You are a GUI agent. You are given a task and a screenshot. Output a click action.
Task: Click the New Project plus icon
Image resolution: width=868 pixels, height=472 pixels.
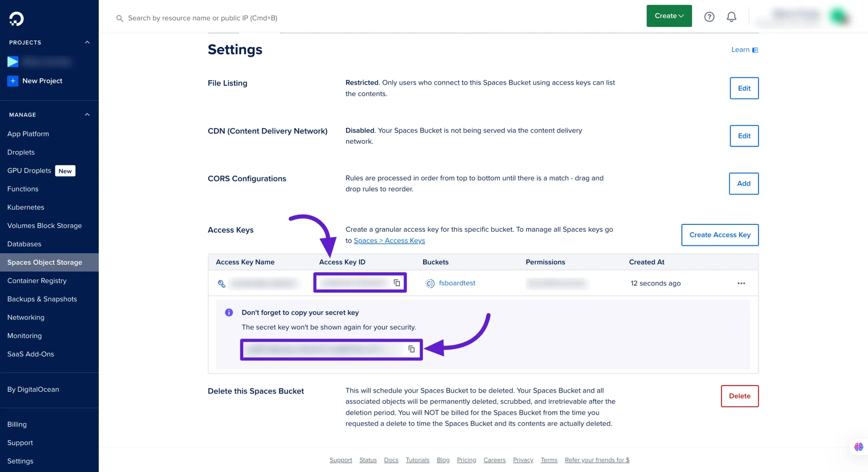(13, 81)
